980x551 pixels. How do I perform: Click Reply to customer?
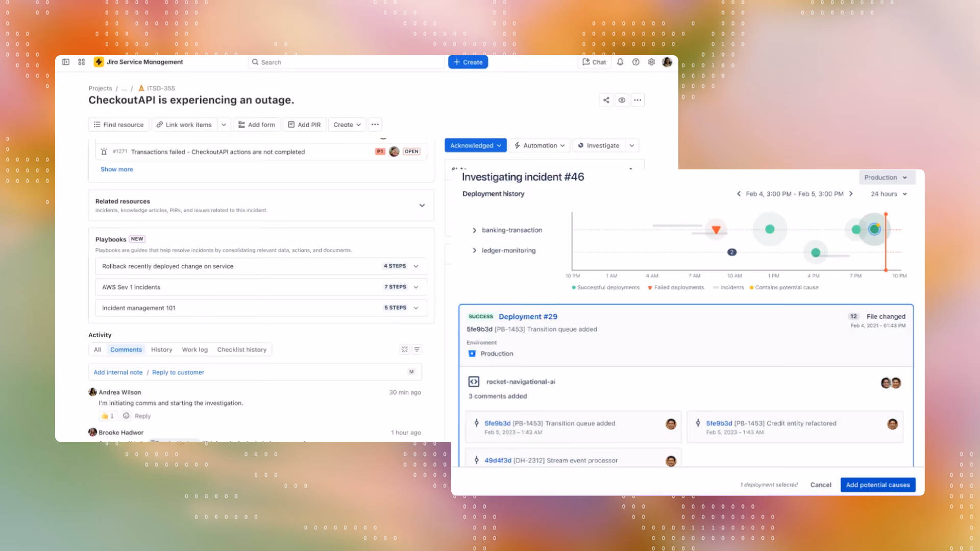pos(178,372)
